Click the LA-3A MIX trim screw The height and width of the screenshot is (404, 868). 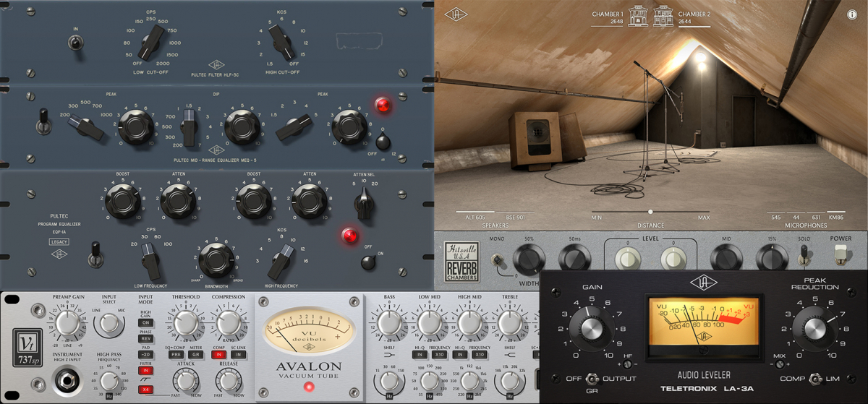[x=779, y=365]
